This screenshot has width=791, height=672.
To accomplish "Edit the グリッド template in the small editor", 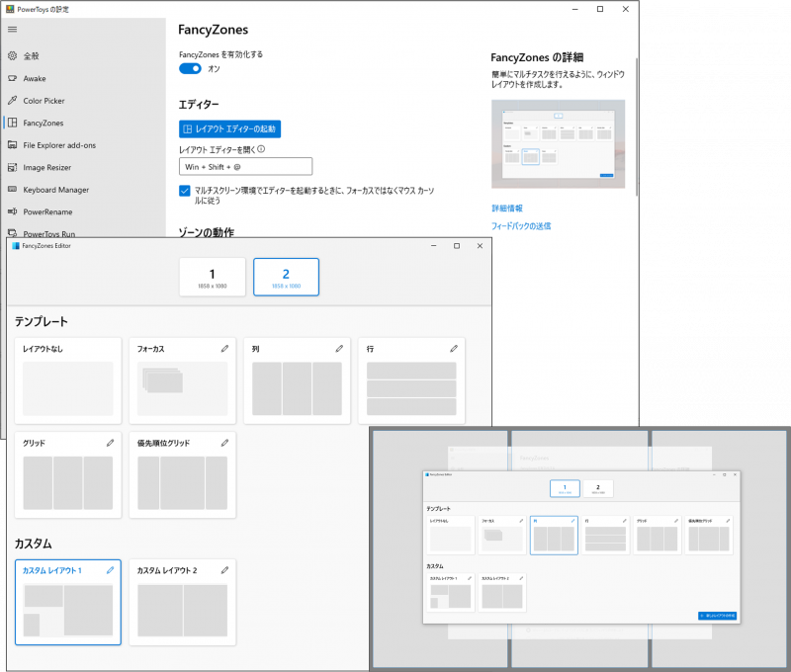I will 676,521.
